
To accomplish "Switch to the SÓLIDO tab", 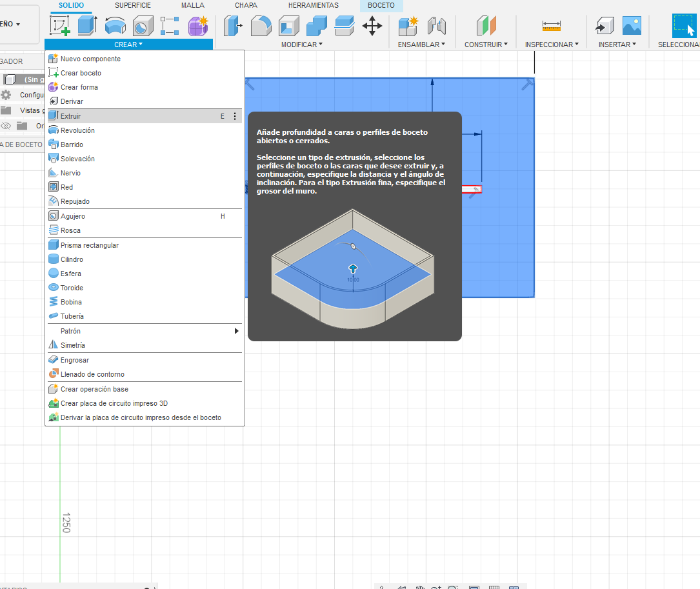I will click(71, 5).
